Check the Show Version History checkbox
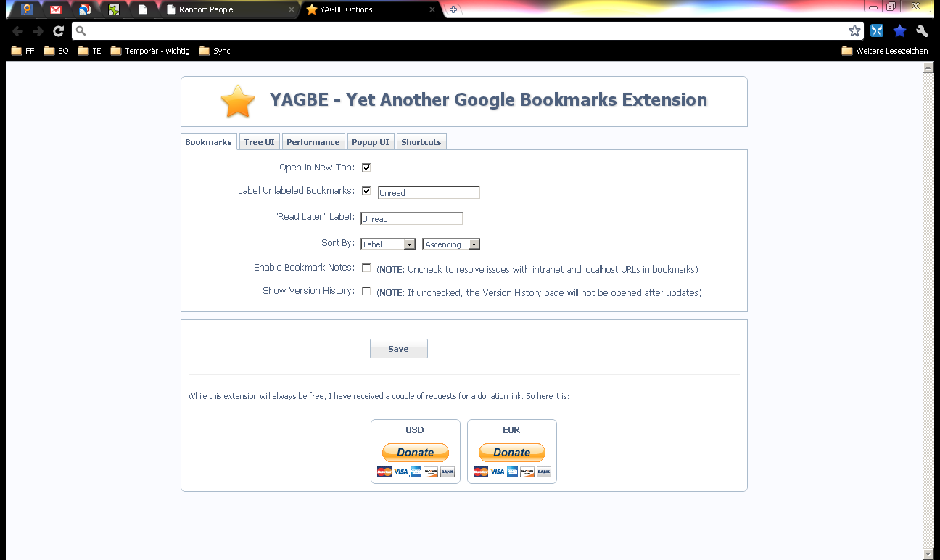 pos(366,291)
